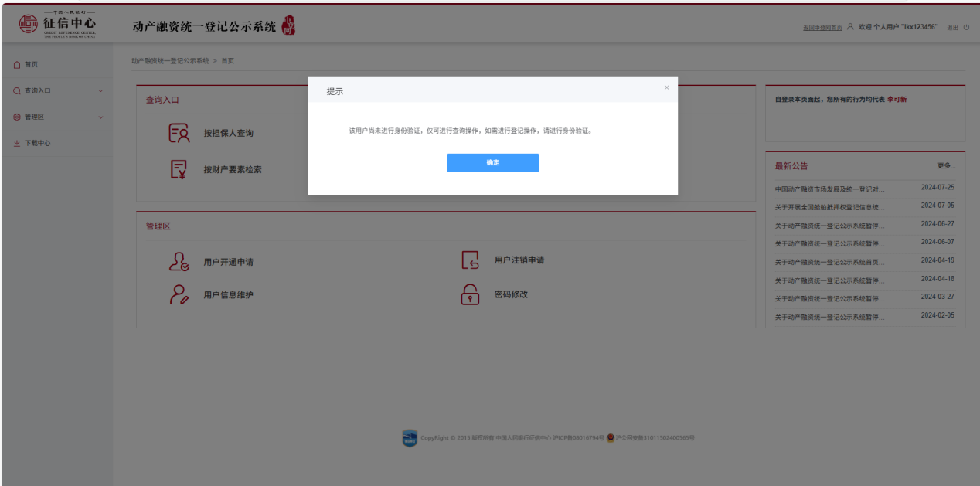This screenshot has width=980, height=486.
Task: Click the 查询入口 section heading in main panel
Action: (x=162, y=100)
